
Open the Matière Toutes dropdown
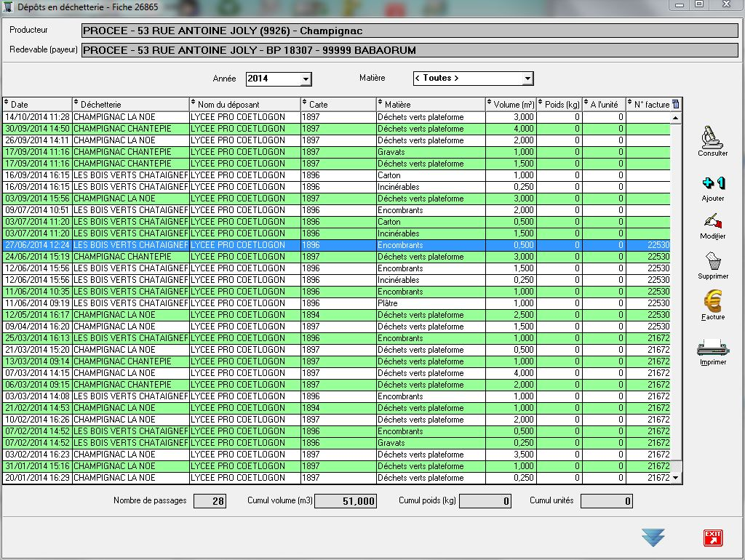(x=527, y=79)
